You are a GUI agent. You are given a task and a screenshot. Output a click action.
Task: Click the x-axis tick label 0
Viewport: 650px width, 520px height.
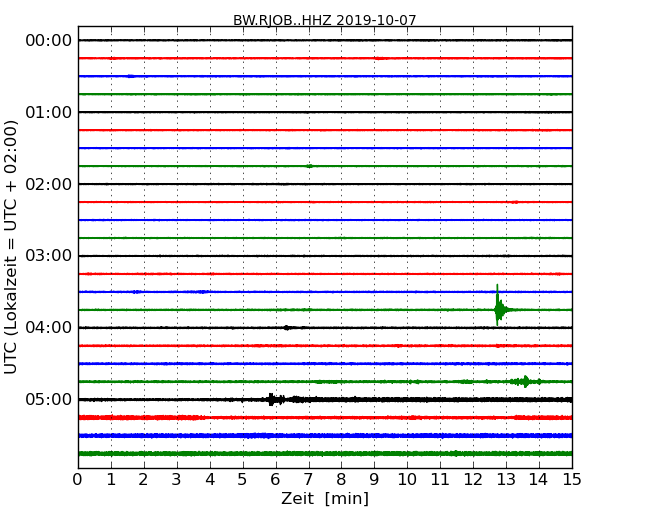tap(78, 479)
